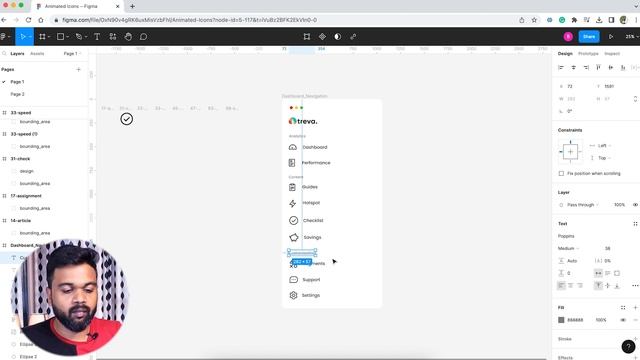Add a fill with plus icon
Image resolution: width=640 pixels, height=360 pixels.
point(635,308)
